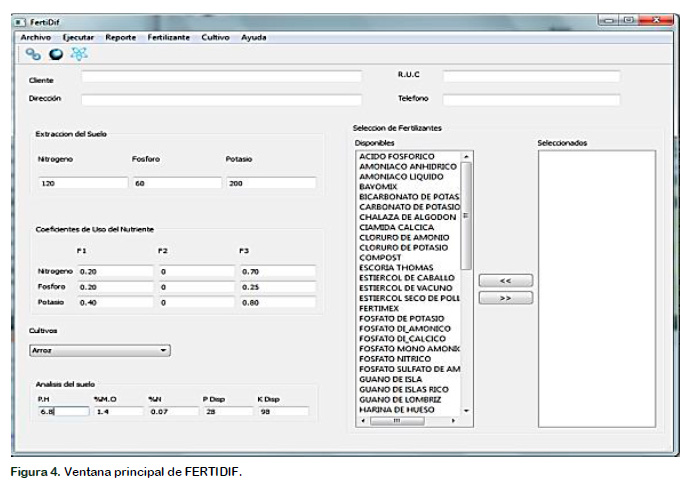Focus the R.U.C input field
This screenshot has width=696, height=481.
pos(531,76)
